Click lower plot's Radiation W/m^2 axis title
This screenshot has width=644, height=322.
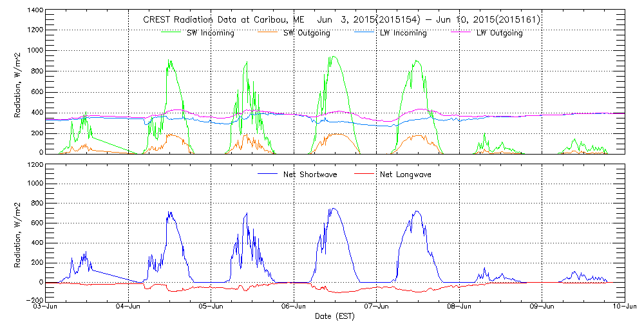click(19, 232)
